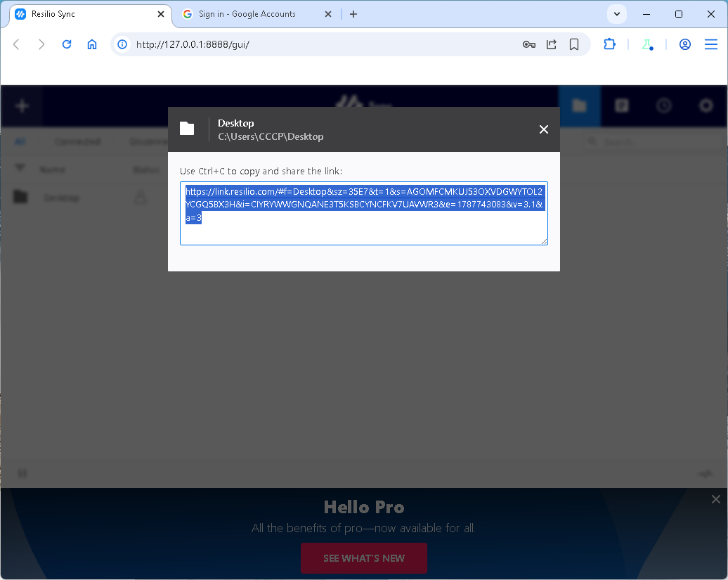Screen dimensions: 728x580
Task: Click the folder icon in dialog header
Action: (x=187, y=129)
